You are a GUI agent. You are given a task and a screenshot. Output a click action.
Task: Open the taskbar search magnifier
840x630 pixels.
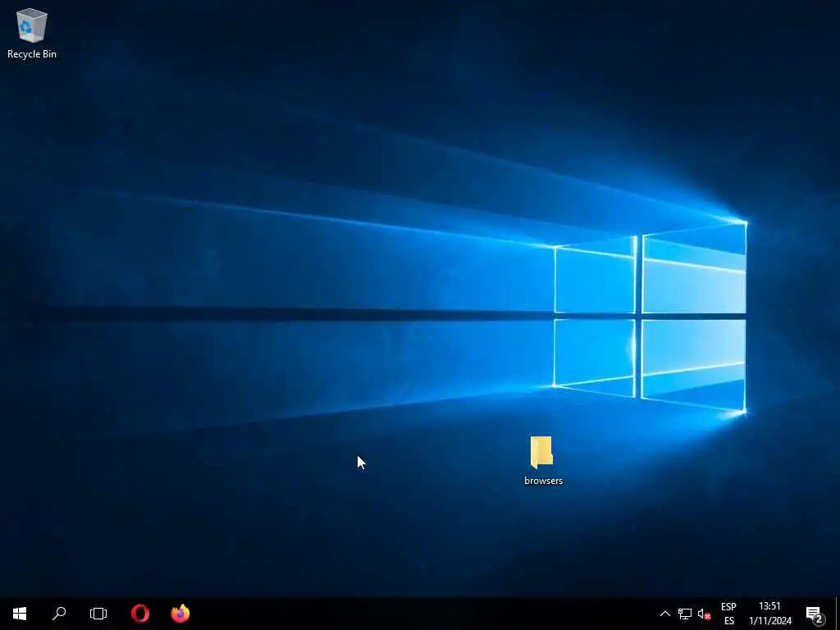tap(59, 614)
